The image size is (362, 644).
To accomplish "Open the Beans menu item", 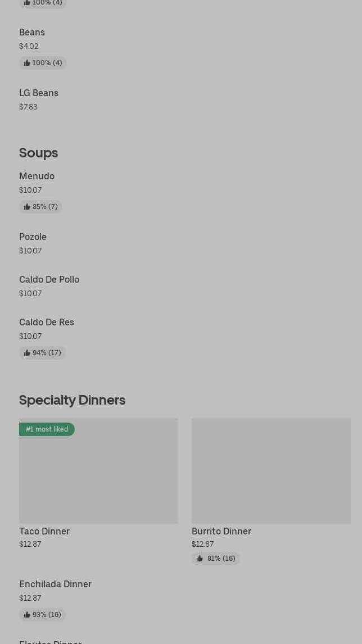I will click(32, 32).
